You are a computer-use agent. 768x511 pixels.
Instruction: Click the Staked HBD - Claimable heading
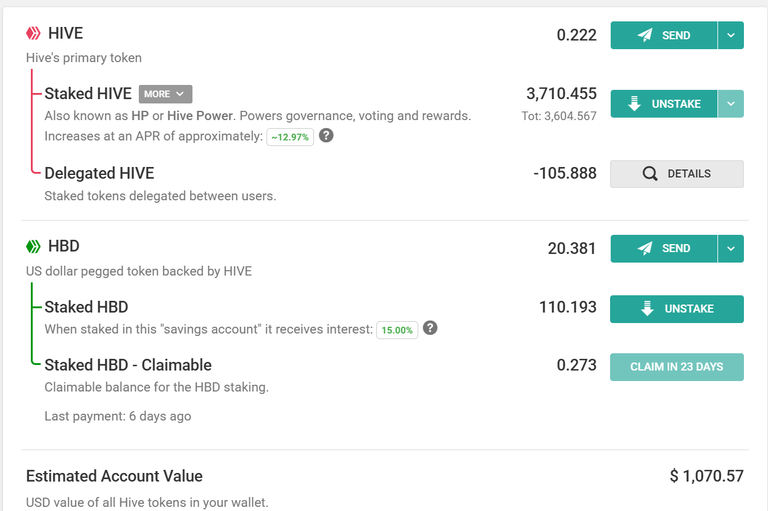[x=128, y=365]
